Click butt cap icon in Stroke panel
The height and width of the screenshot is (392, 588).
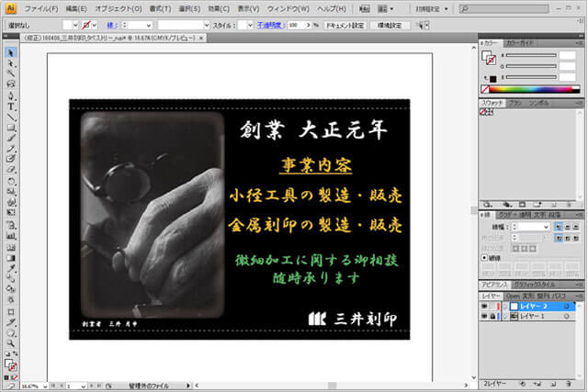(x=559, y=227)
